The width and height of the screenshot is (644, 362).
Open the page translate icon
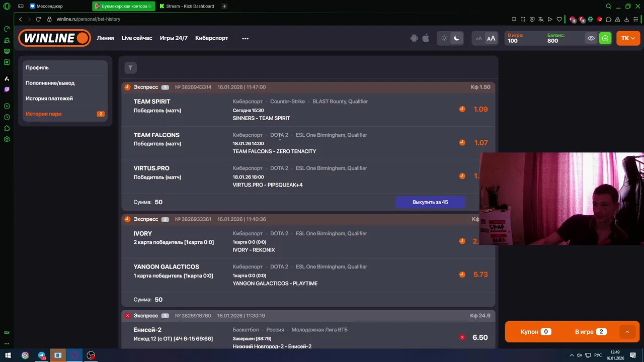pos(541,19)
